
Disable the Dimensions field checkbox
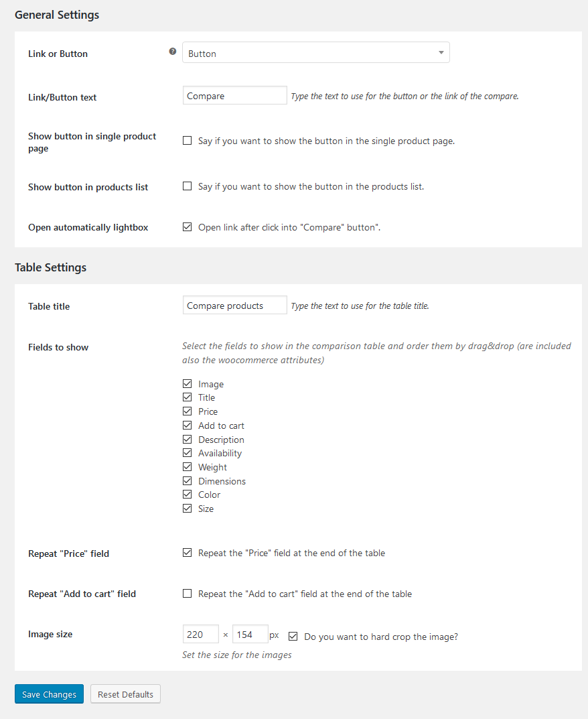coord(188,481)
